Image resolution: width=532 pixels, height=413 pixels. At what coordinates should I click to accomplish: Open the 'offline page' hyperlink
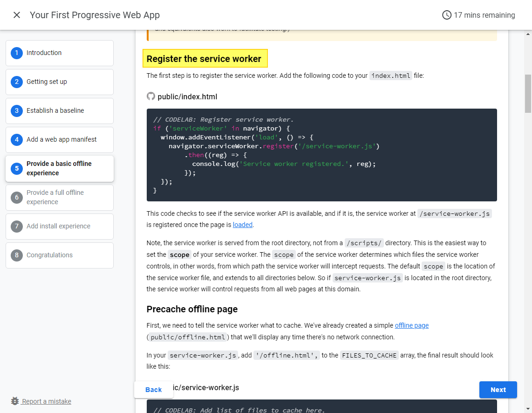(411, 325)
